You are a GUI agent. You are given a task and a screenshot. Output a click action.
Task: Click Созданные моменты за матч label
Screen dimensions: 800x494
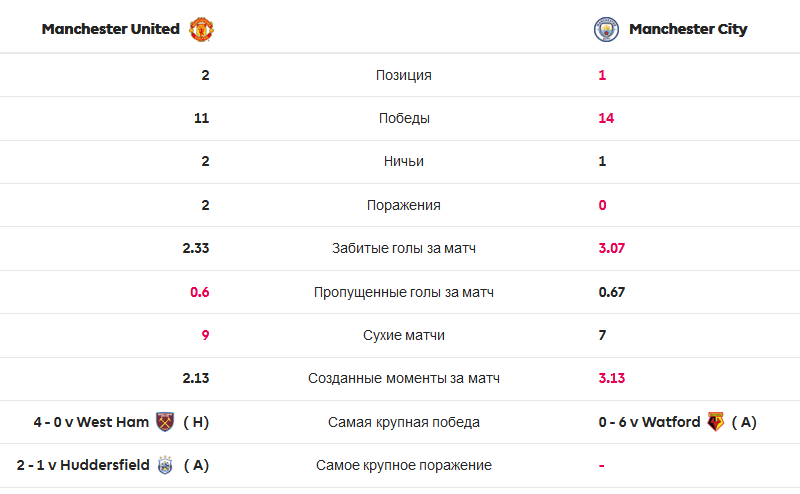(404, 378)
